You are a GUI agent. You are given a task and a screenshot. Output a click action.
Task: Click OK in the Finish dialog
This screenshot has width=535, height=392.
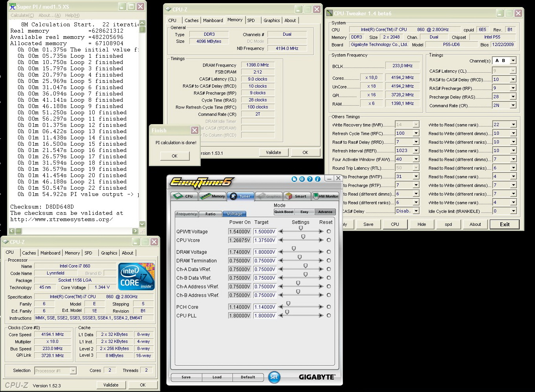point(174,156)
